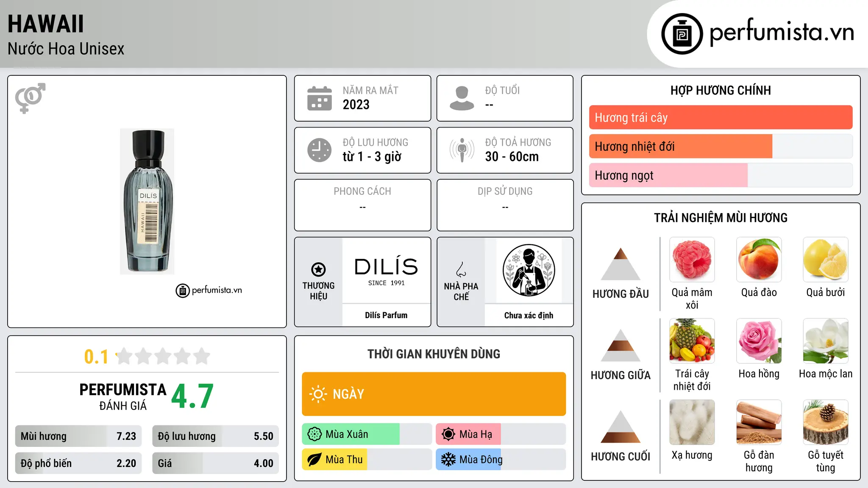
Task: Click the DILÍS Since 1991 brand logo
Action: coord(386,271)
